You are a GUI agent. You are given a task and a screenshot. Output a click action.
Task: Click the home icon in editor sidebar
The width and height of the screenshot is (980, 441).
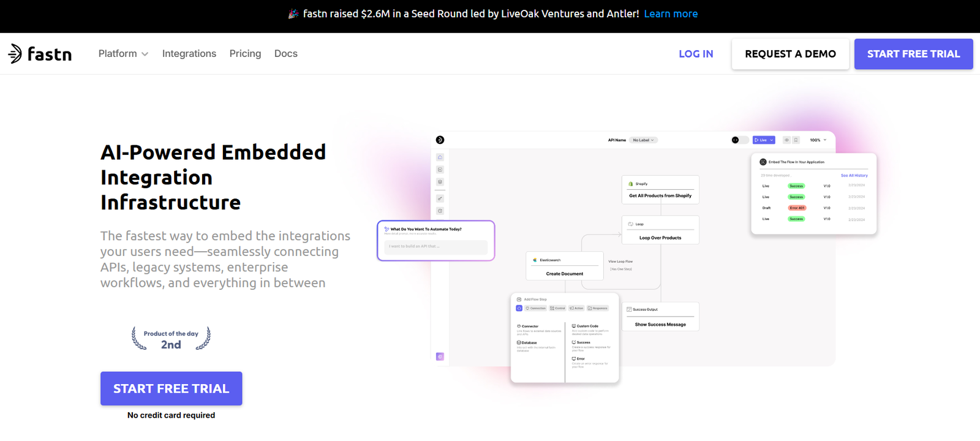click(440, 157)
